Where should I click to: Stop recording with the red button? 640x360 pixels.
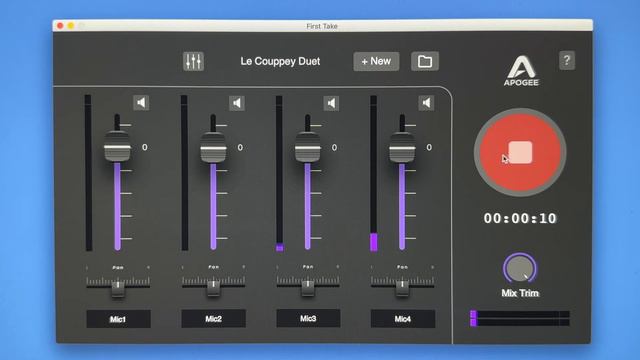(x=520, y=152)
